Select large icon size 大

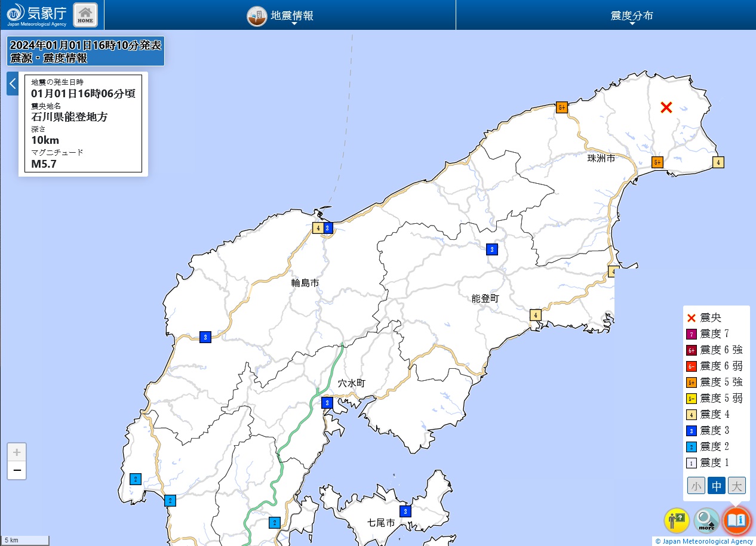click(737, 486)
